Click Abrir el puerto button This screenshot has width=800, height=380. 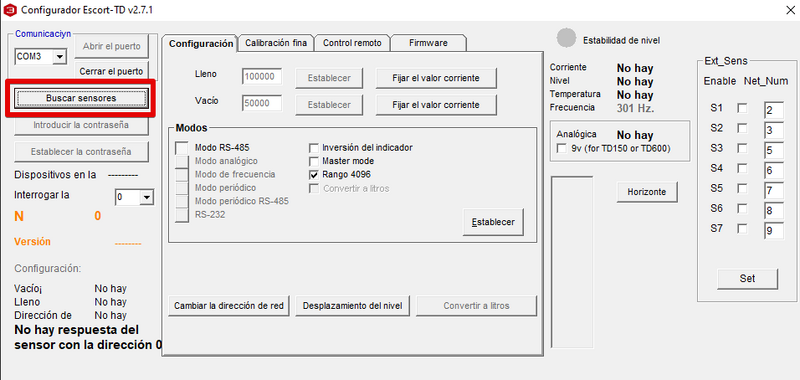tap(111, 46)
